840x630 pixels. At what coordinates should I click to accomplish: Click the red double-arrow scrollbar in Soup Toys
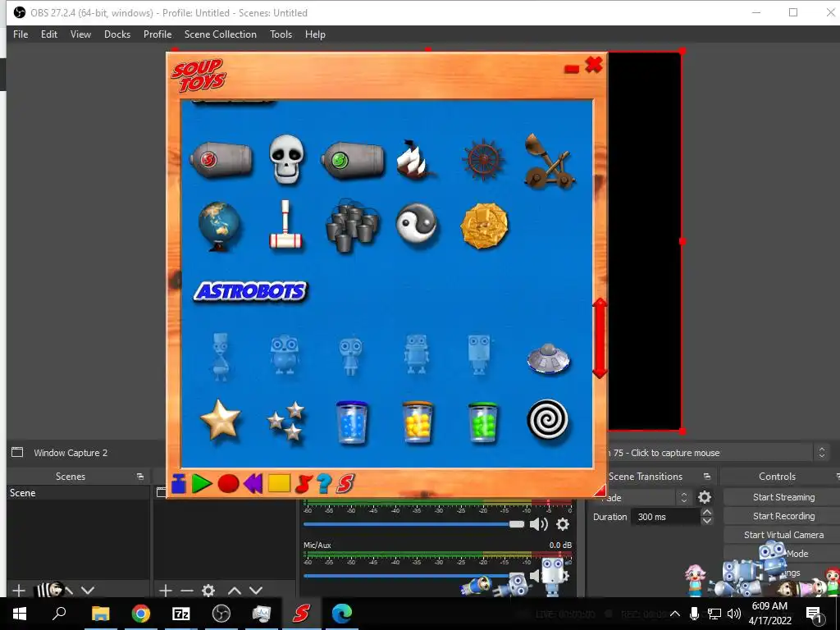pos(600,338)
